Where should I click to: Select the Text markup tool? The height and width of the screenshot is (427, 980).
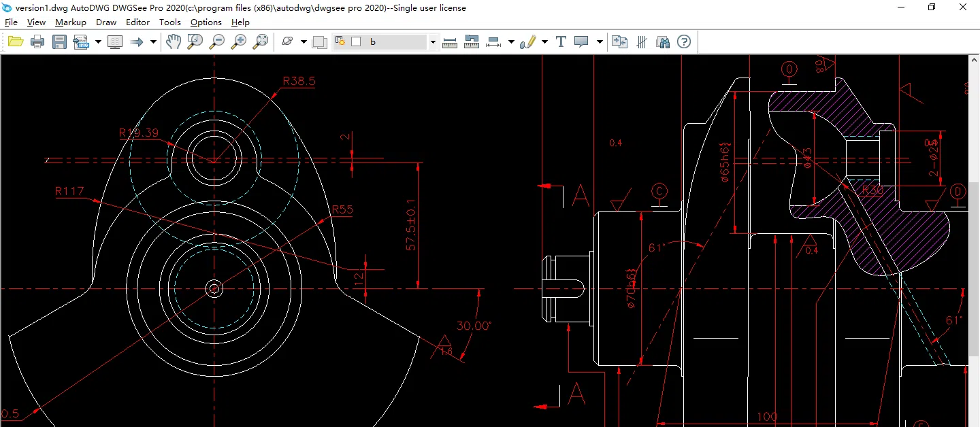coord(560,41)
